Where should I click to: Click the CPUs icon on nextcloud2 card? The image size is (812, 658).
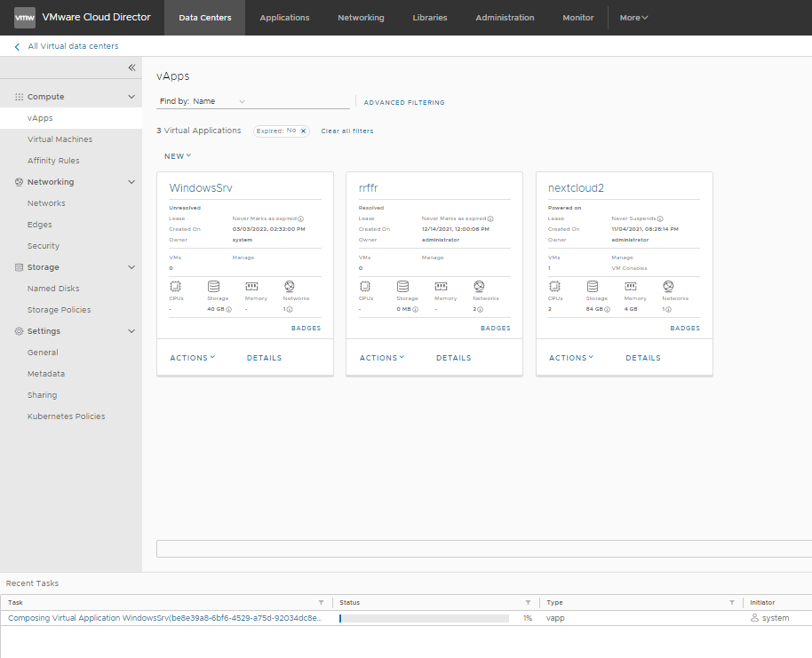[555, 286]
